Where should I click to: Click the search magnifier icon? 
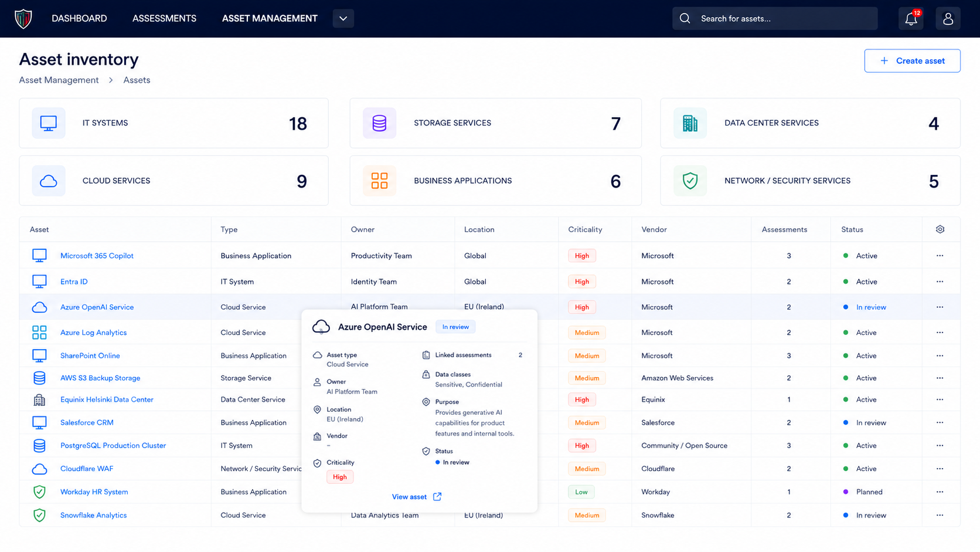pyautogui.click(x=685, y=19)
